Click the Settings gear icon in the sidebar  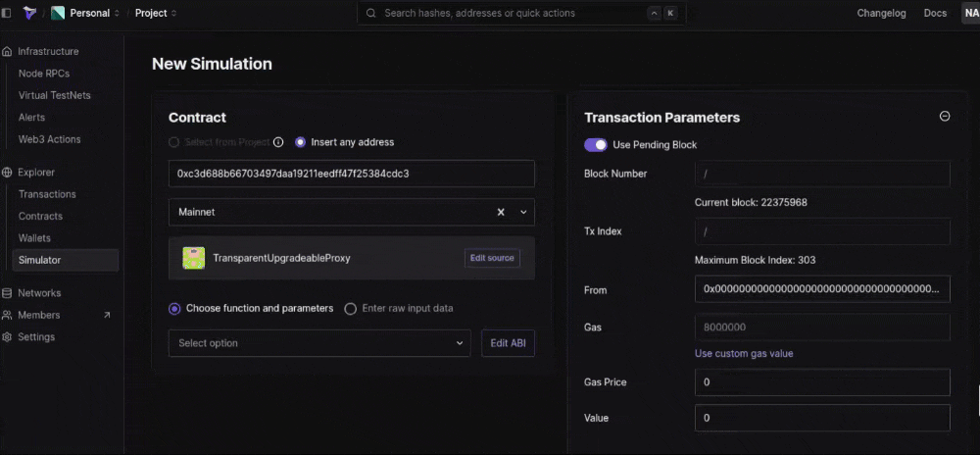(8, 337)
